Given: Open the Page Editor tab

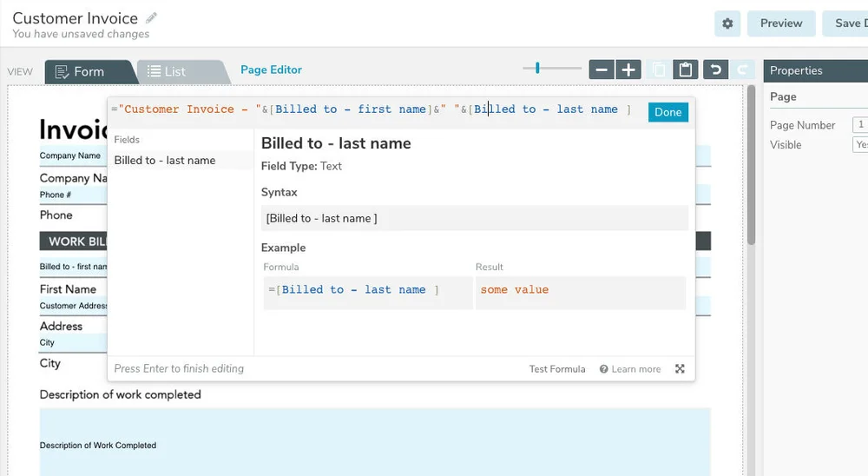Looking at the screenshot, I should [271, 69].
